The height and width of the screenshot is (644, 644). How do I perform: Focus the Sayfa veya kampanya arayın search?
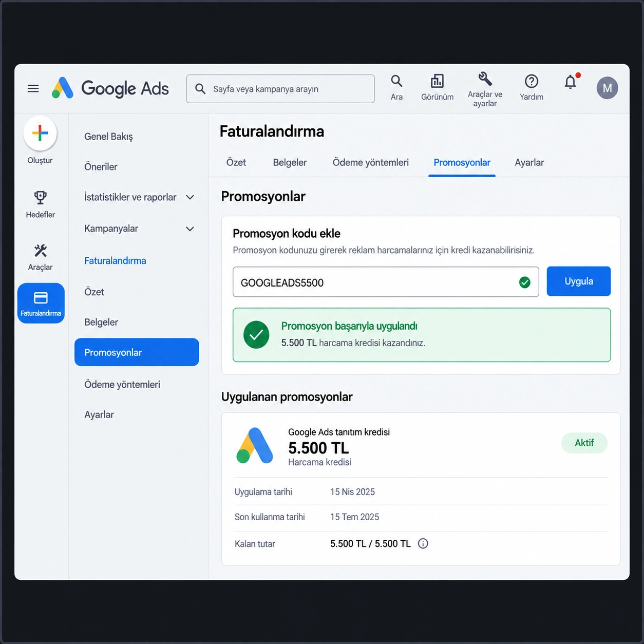(x=280, y=89)
